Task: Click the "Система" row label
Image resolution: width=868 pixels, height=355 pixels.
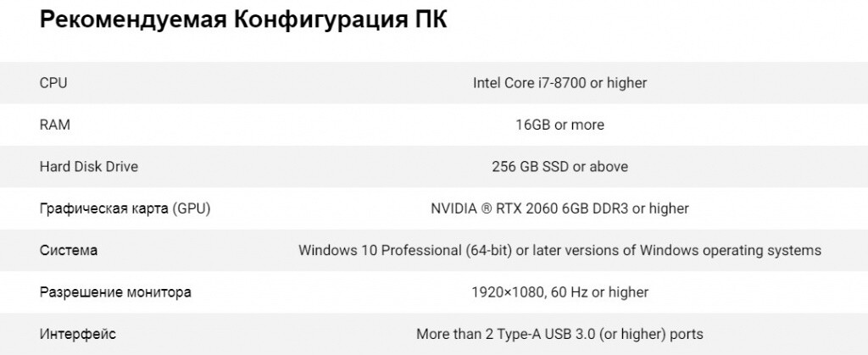Action: 69,251
